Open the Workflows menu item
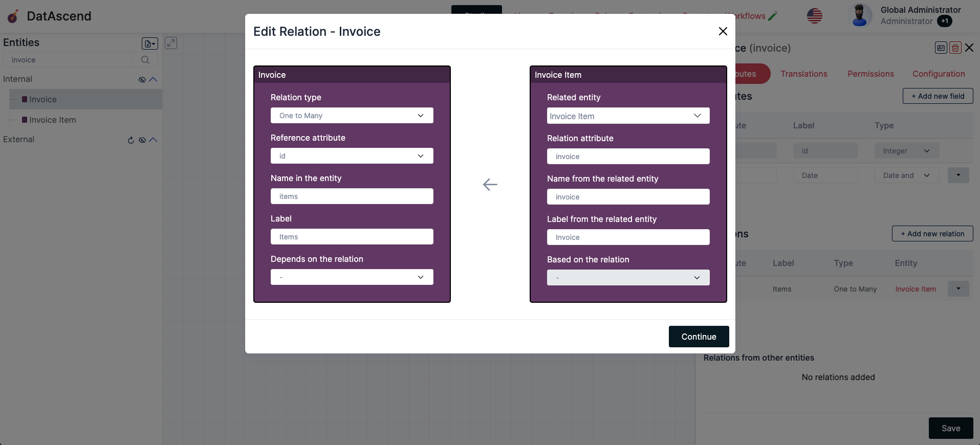This screenshot has width=980, height=445. click(750, 16)
